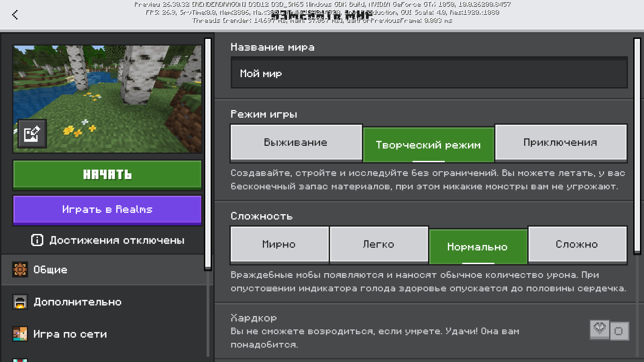Click the edit world thumbnail icon
This screenshot has height=362, width=644.
coord(32,134)
